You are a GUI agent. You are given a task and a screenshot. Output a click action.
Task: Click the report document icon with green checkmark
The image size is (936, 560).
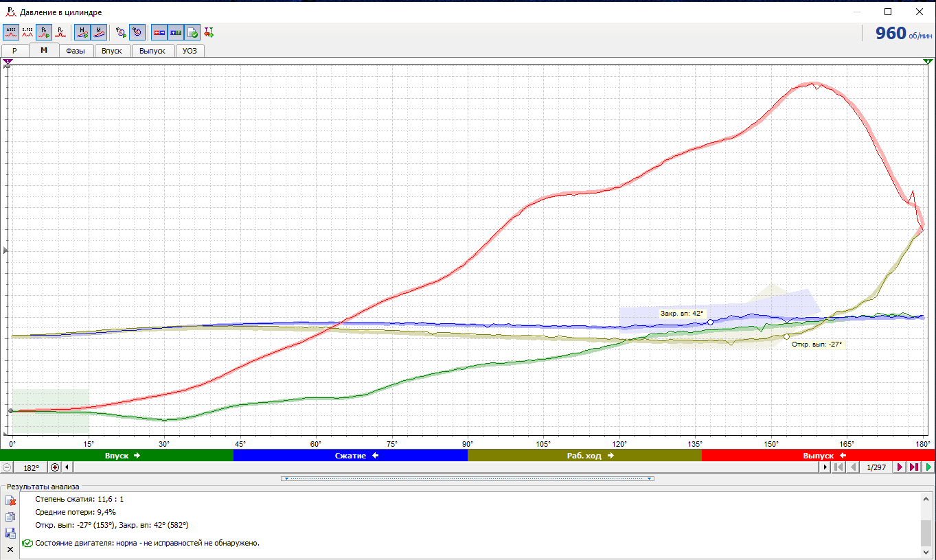(x=192, y=32)
